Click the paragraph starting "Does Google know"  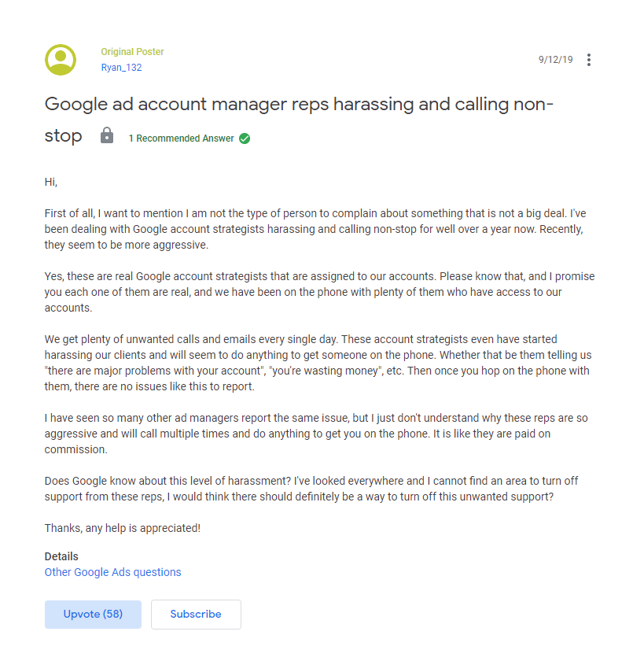point(311,489)
